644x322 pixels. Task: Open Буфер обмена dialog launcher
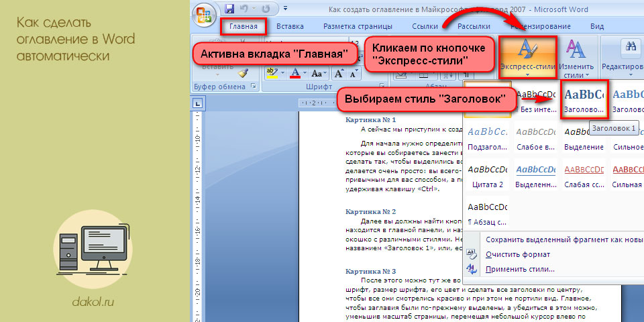[254, 87]
